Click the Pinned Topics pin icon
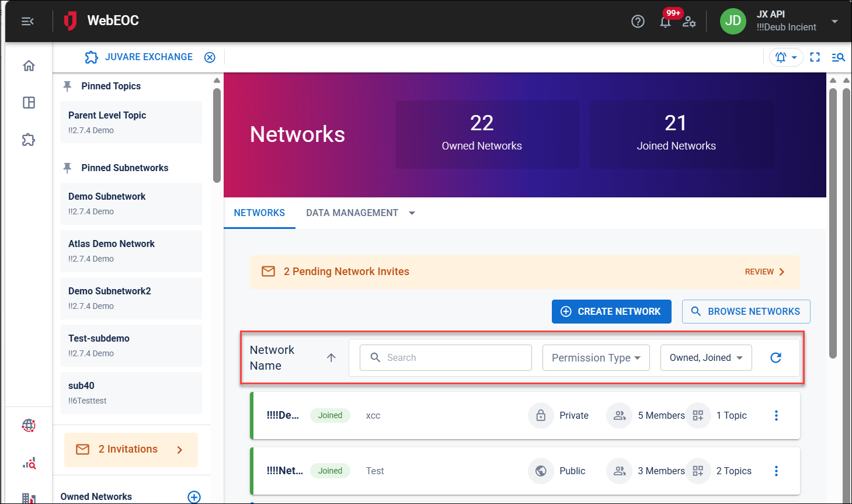852x504 pixels. (68, 86)
